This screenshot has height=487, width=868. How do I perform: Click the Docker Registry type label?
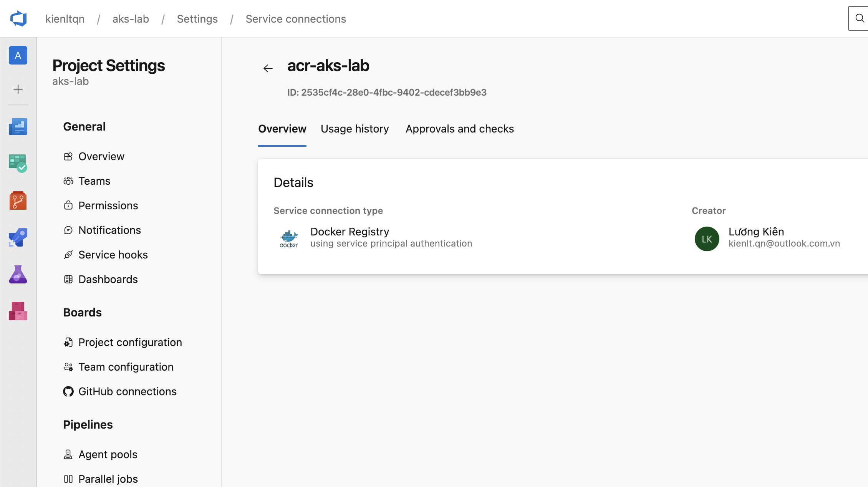pyautogui.click(x=350, y=232)
